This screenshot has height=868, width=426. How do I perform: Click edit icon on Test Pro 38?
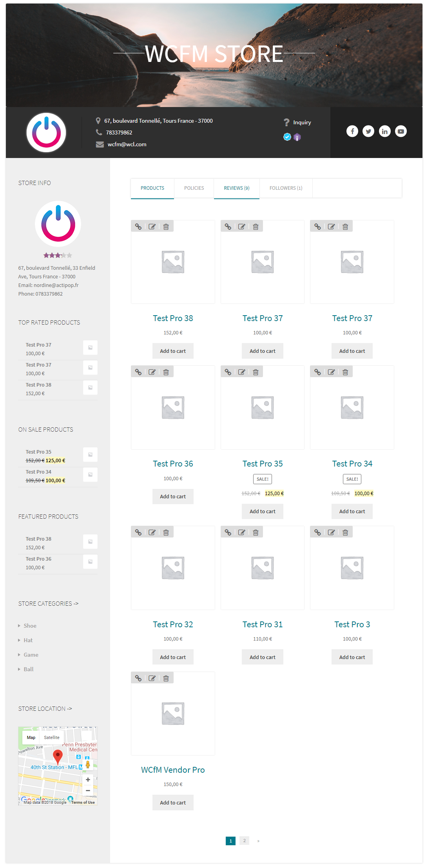(152, 227)
